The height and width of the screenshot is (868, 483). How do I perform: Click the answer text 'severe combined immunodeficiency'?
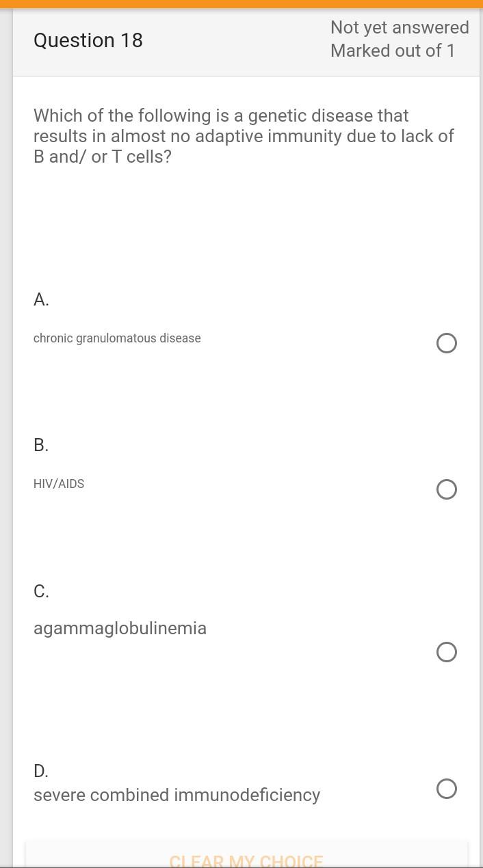177,795
